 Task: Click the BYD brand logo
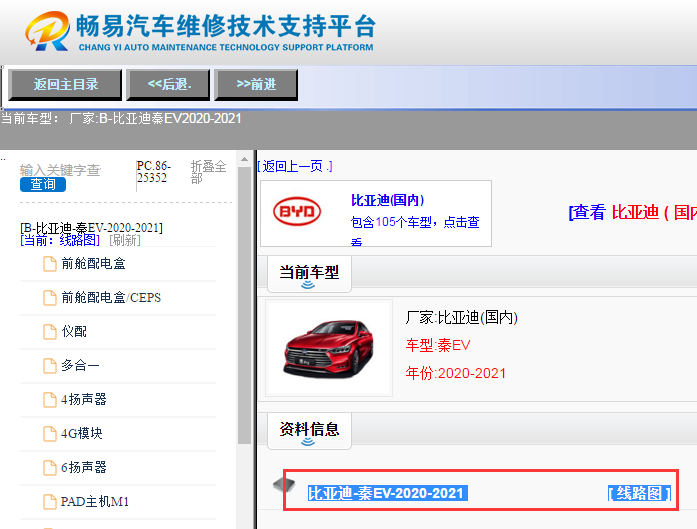click(297, 212)
